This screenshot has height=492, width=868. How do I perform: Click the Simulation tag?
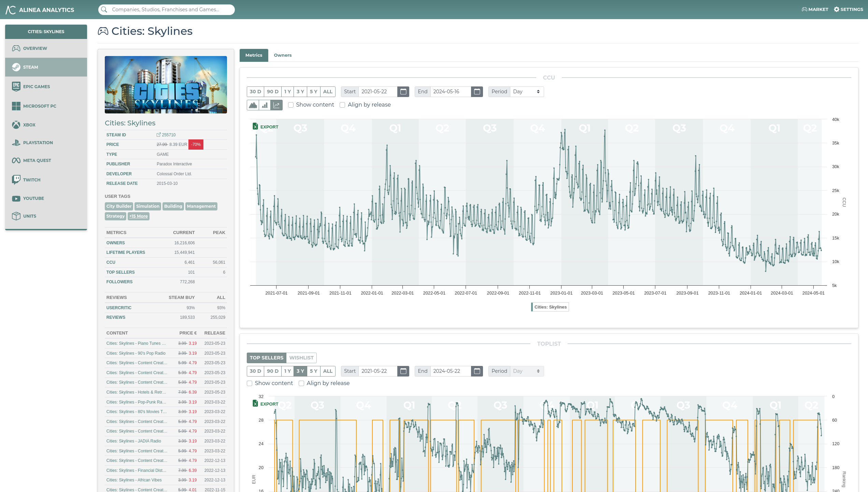pyautogui.click(x=147, y=206)
